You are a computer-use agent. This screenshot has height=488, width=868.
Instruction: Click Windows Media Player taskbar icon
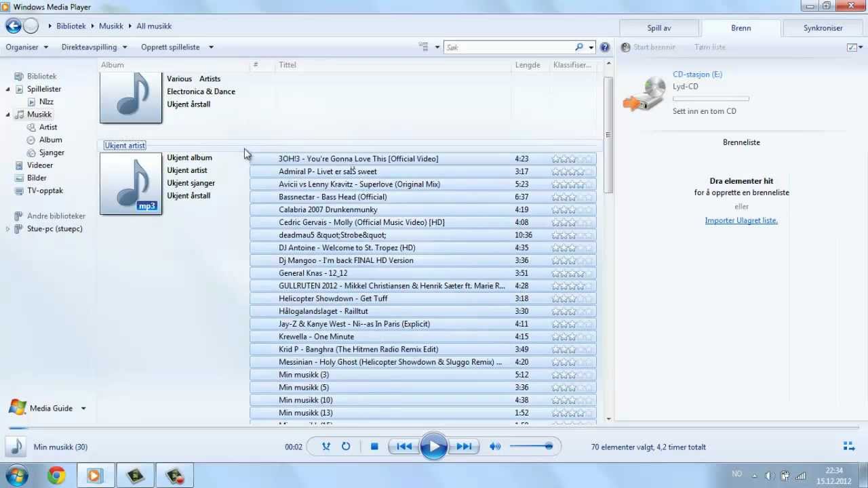click(x=95, y=475)
